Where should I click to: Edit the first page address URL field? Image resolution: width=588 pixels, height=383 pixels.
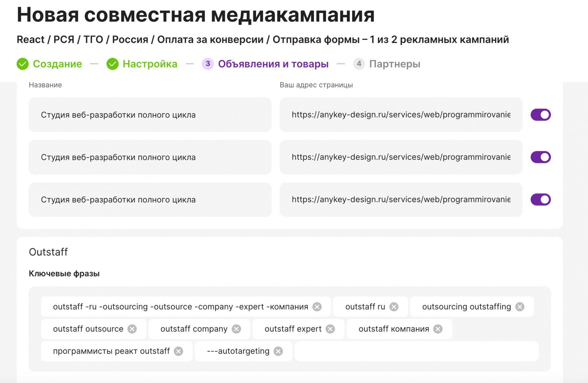[401, 115]
